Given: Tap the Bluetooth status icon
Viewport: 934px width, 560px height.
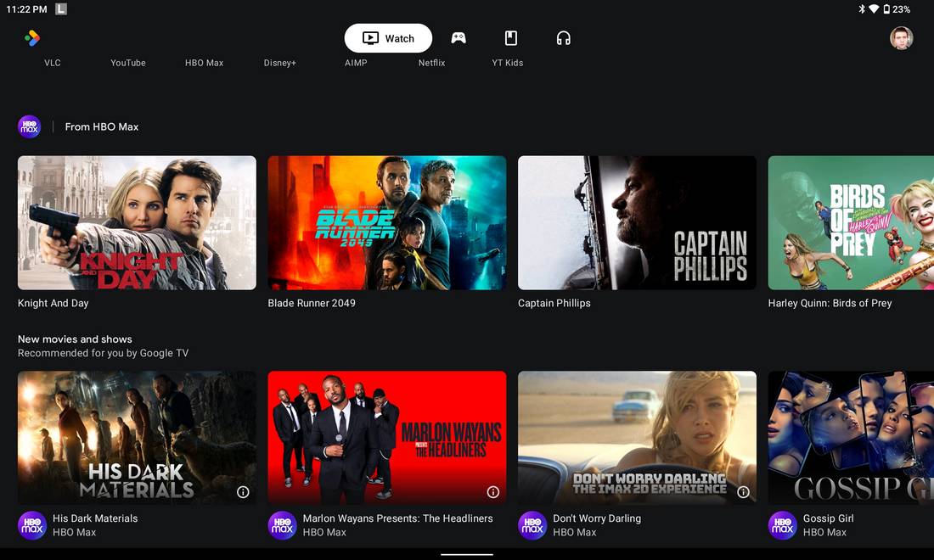Looking at the screenshot, I should [x=861, y=9].
